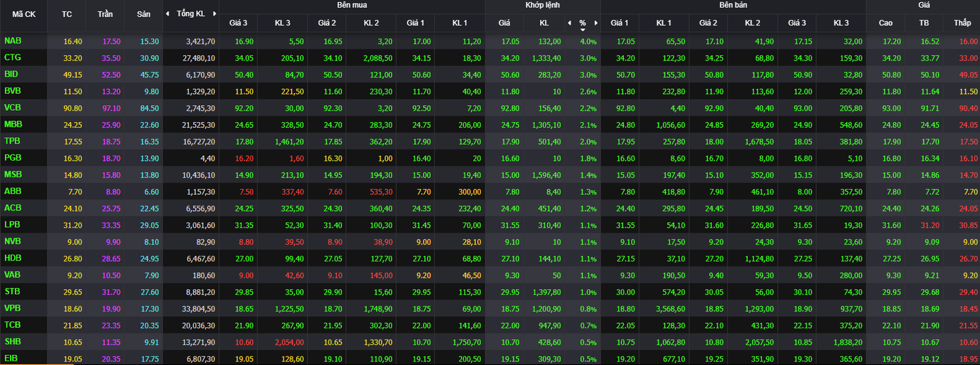The width and height of the screenshot is (980, 365).
Task: Click left arrow beside % column header
Action: (570, 23)
